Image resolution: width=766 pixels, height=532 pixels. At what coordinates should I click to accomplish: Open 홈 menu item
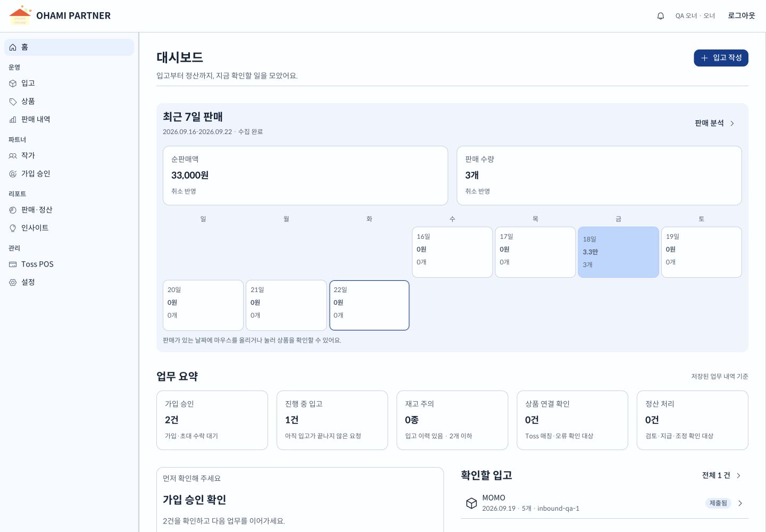point(69,47)
